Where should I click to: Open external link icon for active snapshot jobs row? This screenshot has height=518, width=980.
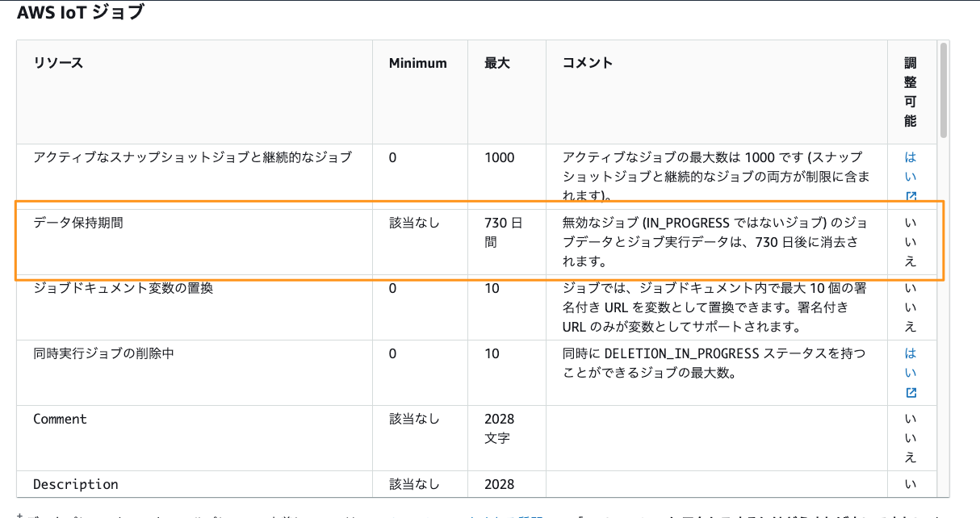[x=911, y=196]
